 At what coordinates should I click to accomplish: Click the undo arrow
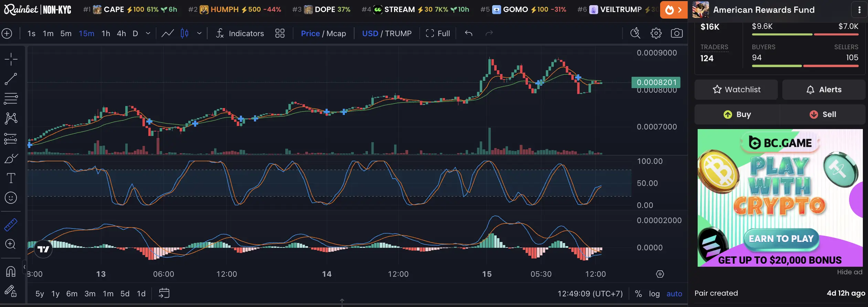pos(468,33)
